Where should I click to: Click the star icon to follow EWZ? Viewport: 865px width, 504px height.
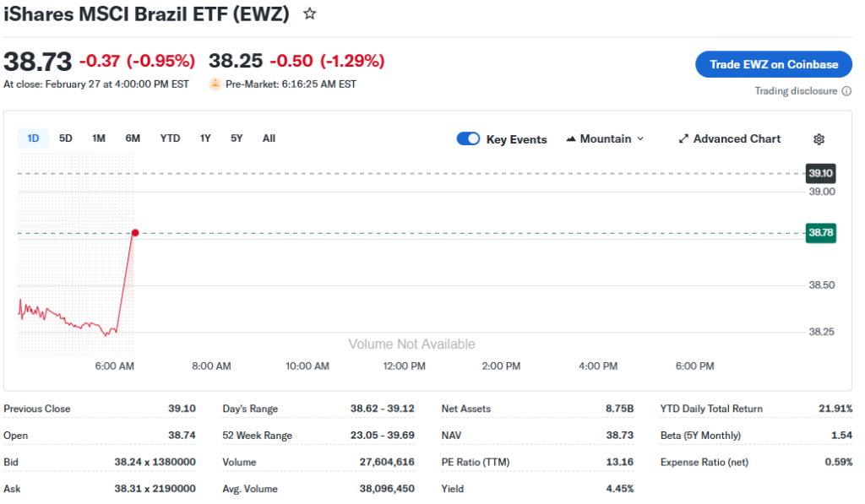(x=310, y=14)
